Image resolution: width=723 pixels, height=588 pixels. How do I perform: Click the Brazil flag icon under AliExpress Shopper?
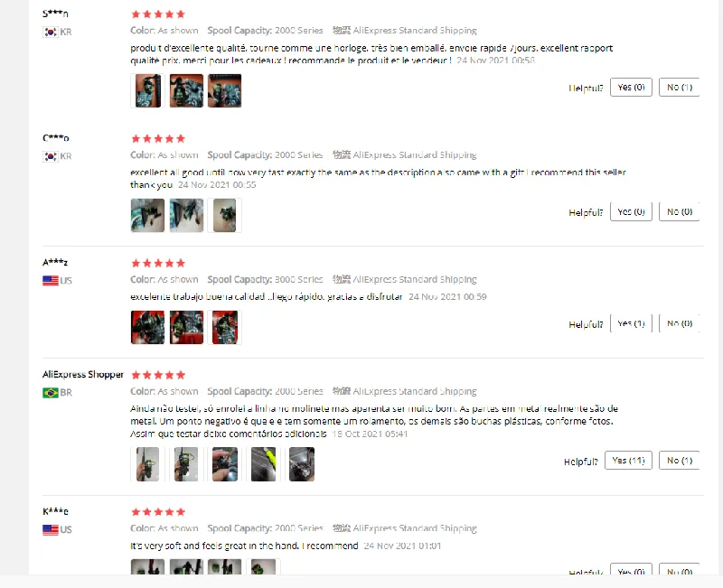pyautogui.click(x=51, y=393)
